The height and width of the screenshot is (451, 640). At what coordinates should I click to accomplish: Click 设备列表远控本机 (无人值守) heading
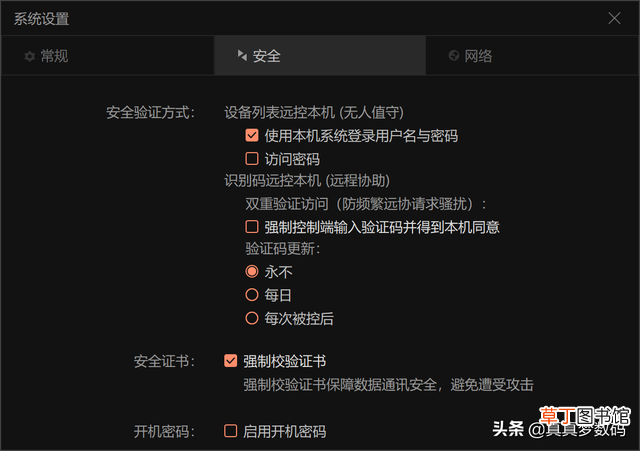[314, 113]
